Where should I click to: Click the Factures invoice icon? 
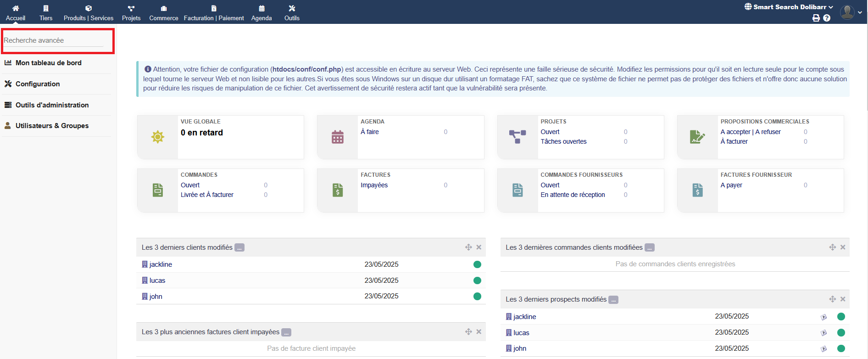[338, 190]
